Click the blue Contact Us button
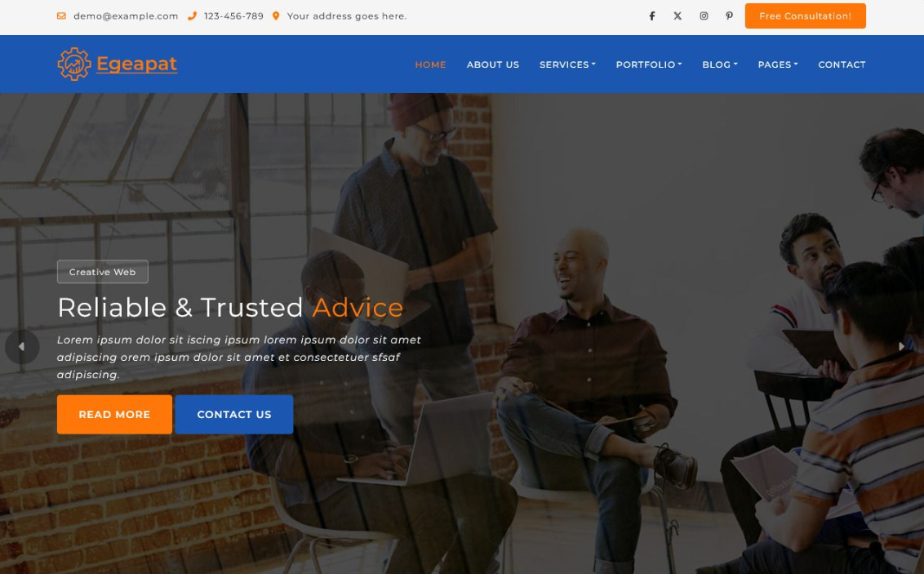924x574 pixels. click(x=234, y=414)
